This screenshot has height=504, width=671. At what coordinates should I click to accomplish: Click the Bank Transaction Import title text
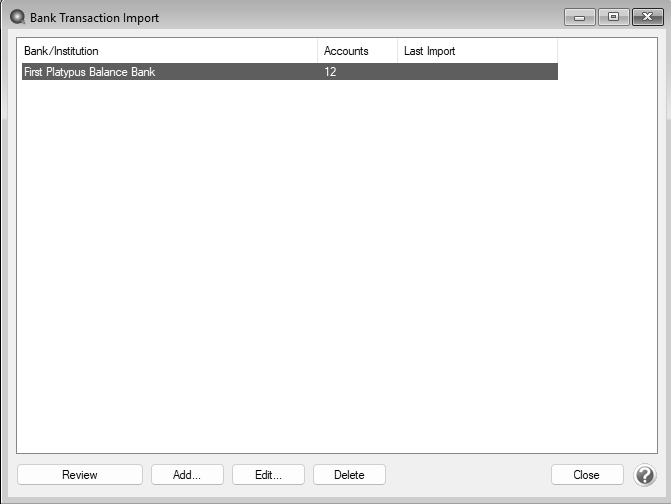(x=95, y=17)
